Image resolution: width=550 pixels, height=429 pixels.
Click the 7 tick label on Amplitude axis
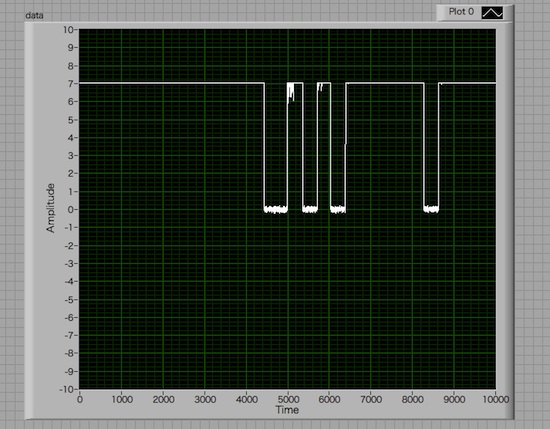[71, 83]
